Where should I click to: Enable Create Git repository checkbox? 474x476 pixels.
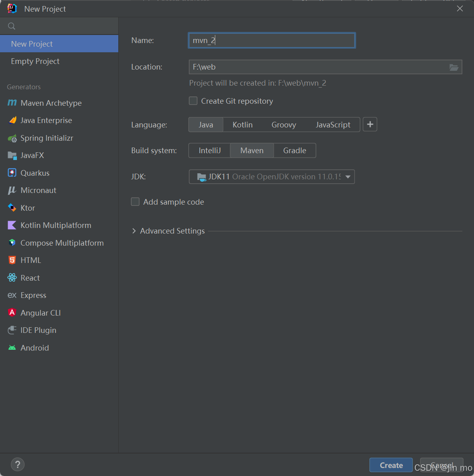pyautogui.click(x=193, y=101)
